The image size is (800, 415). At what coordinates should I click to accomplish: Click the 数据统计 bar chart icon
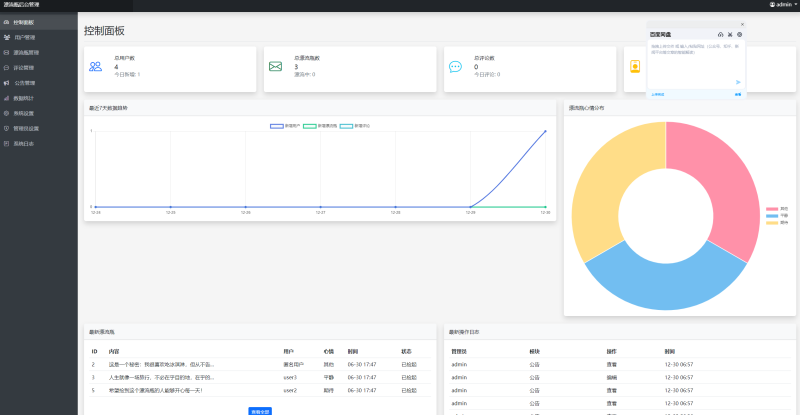(x=7, y=98)
